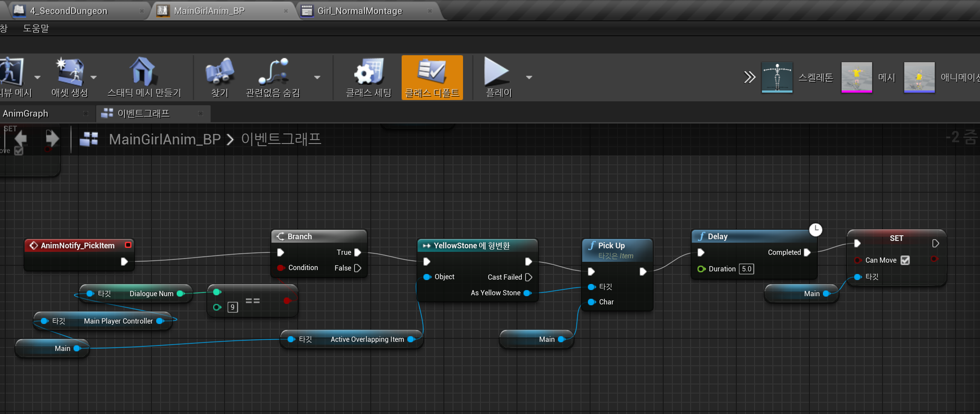Viewport: 980px width, 414px height.
Task: Select Main Player Controller getter node
Action: click(103, 321)
